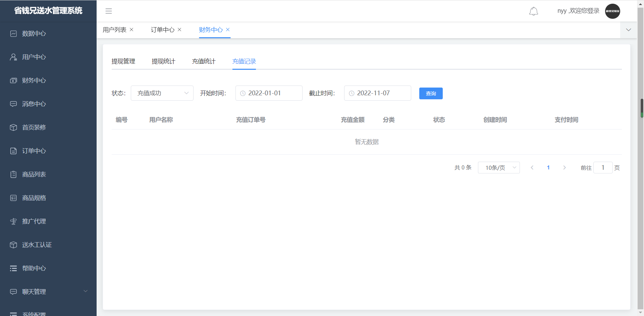The height and width of the screenshot is (316, 644).
Task: Click the page scrollbar on the right
Action: pyautogui.click(x=641, y=108)
